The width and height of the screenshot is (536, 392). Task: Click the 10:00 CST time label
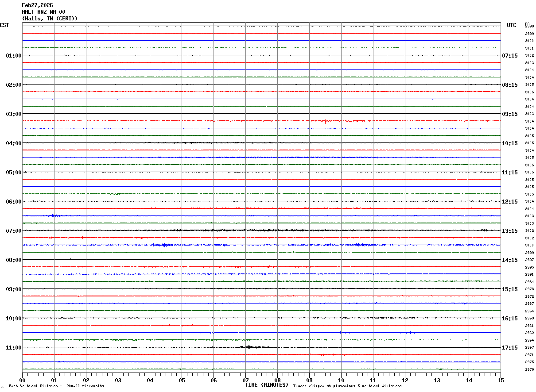click(x=14, y=319)
